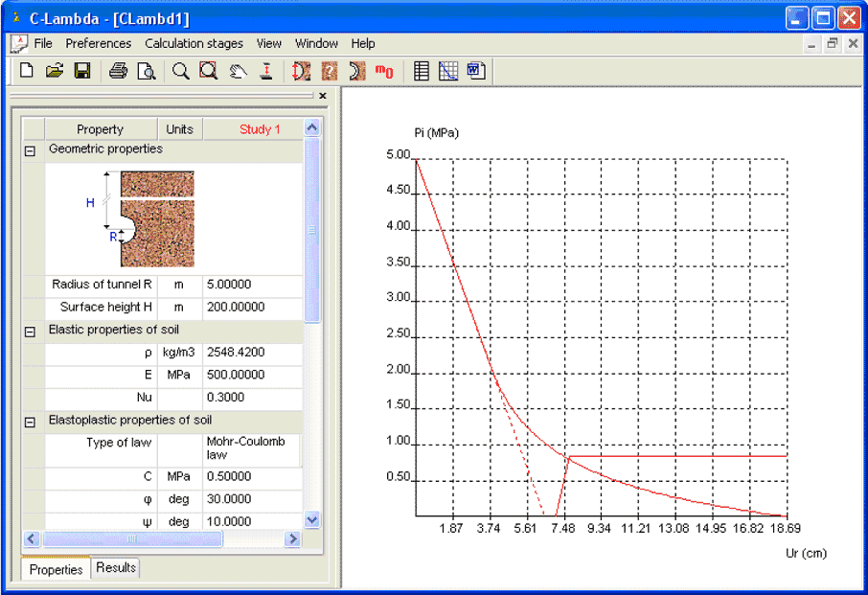Collapse the Geometric properties section
The height and width of the screenshot is (595, 868).
(x=30, y=150)
